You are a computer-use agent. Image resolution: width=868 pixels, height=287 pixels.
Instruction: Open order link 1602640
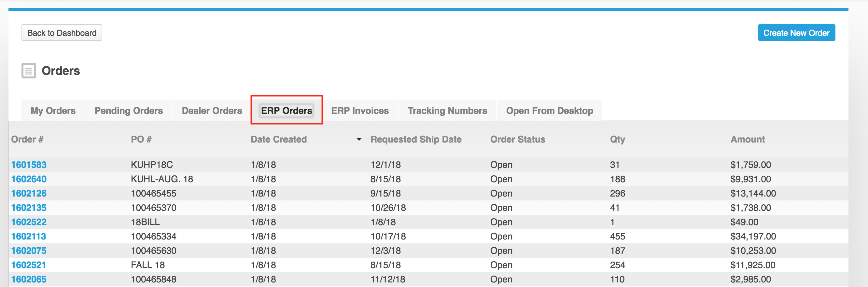29,179
